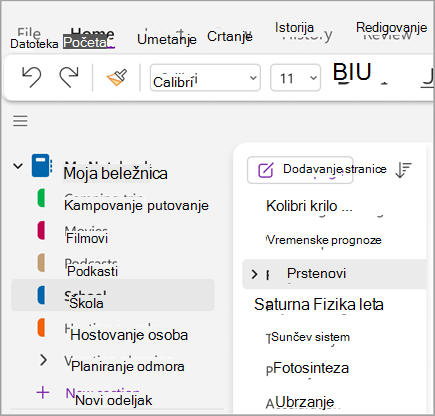Click the plus icon for Novi odeljak
Image resolution: width=435 pixels, height=416 pixels.
[43, 393]
